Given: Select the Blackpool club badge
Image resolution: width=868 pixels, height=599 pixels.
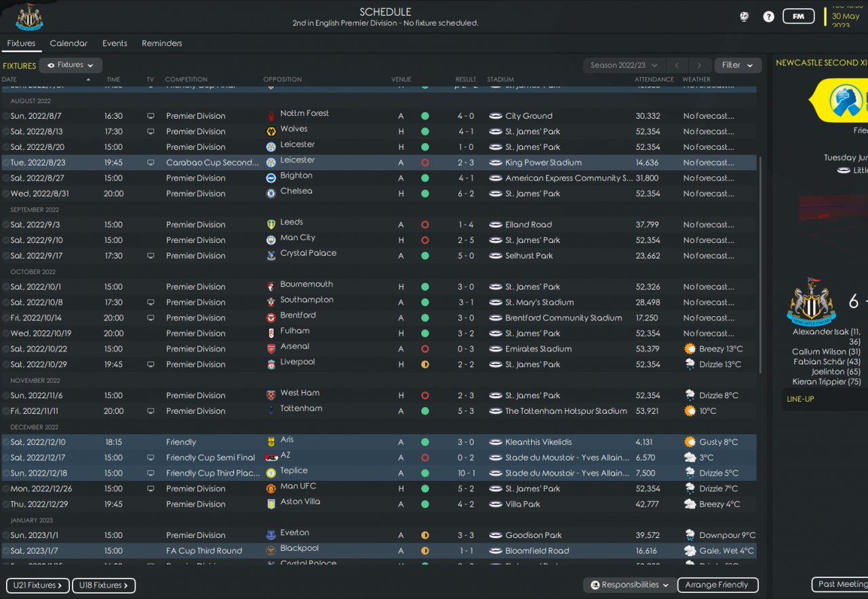Looking at the screenshot, I should pos(271,551).
